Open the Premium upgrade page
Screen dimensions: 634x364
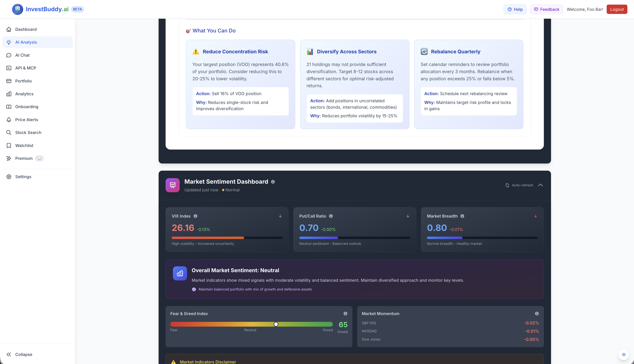tap(23, 158)
